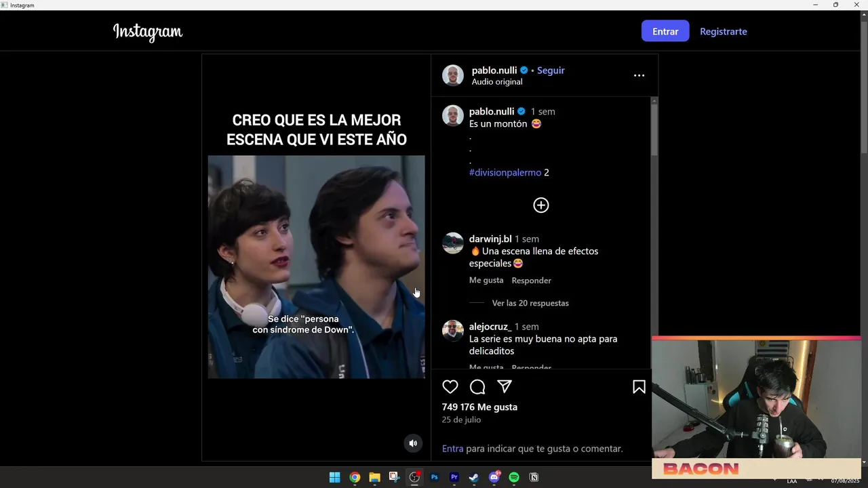Image resolution: width=868 pixels, height=488 pixels.
Task: Open OBS Studio from taskbar
Action: click(414, 477)
